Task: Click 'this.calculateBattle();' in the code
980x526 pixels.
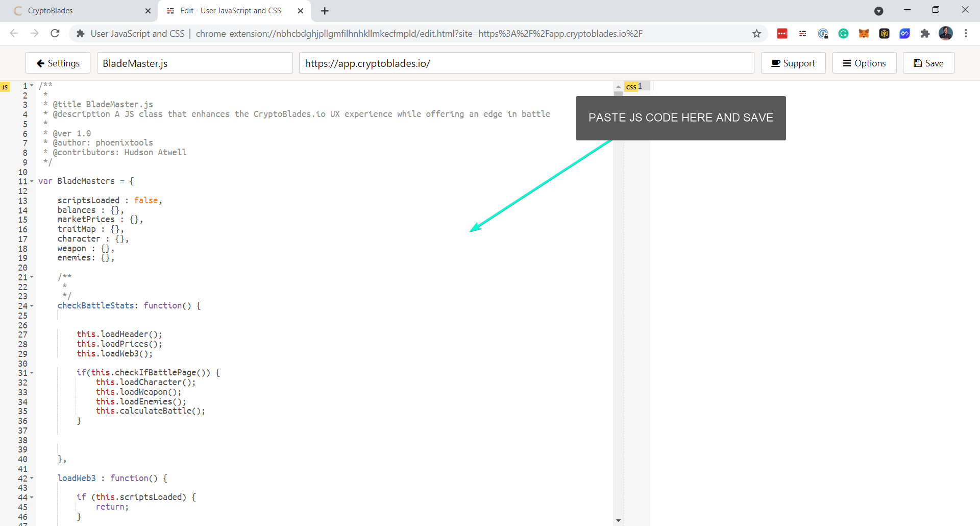Action: tap(151, 411)
